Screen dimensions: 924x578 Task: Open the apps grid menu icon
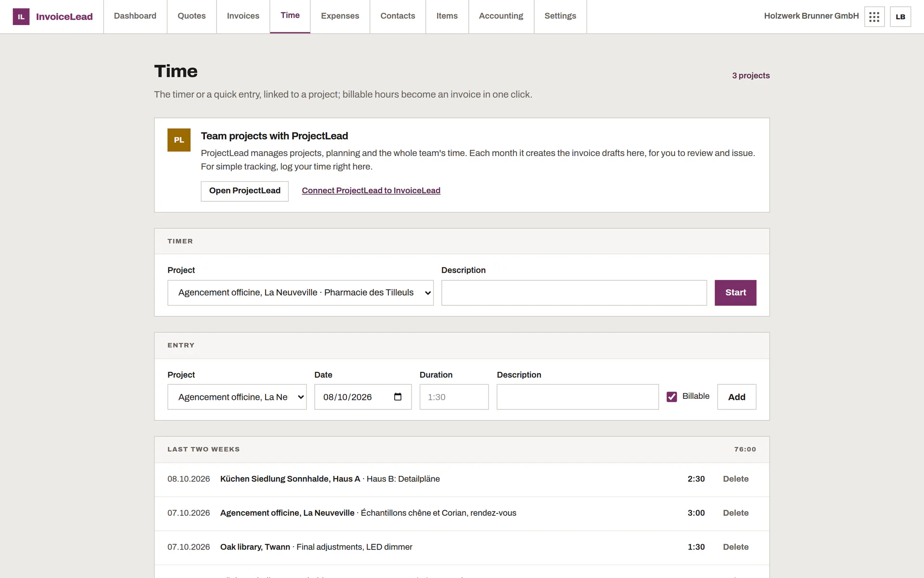point(874,16)
